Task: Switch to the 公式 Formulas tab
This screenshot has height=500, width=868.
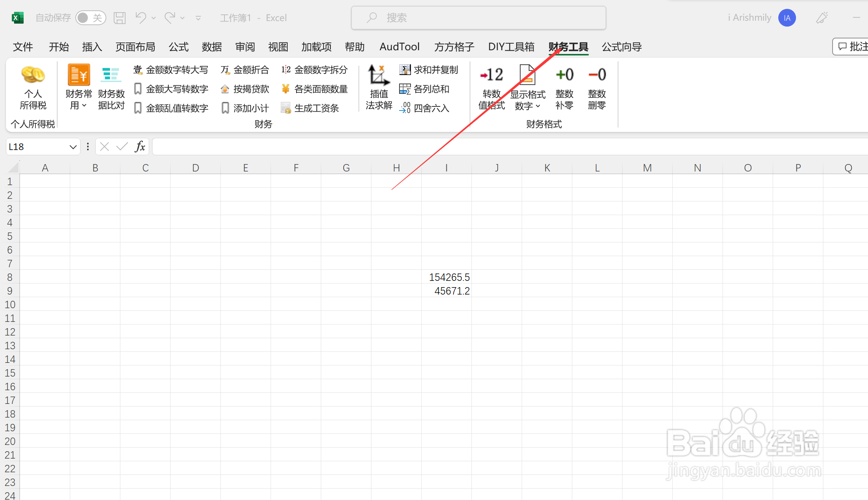Action: (x=179, y=47)
